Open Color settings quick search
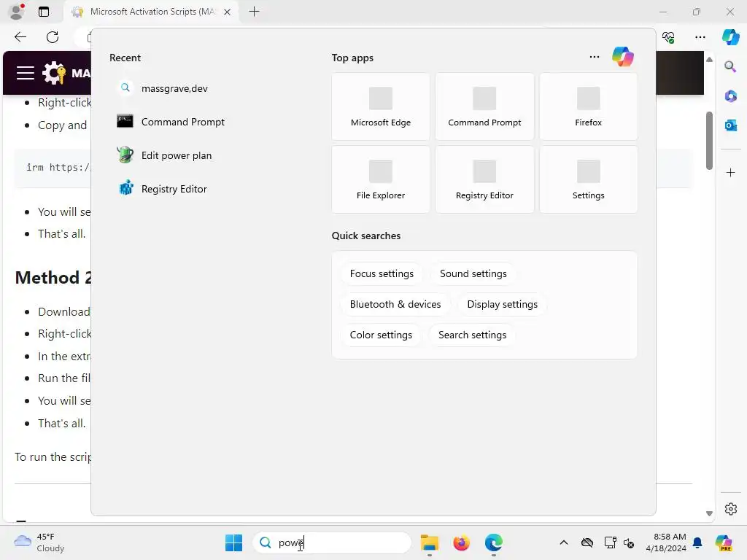Screen dimensions: 747x560 (381, 335)
